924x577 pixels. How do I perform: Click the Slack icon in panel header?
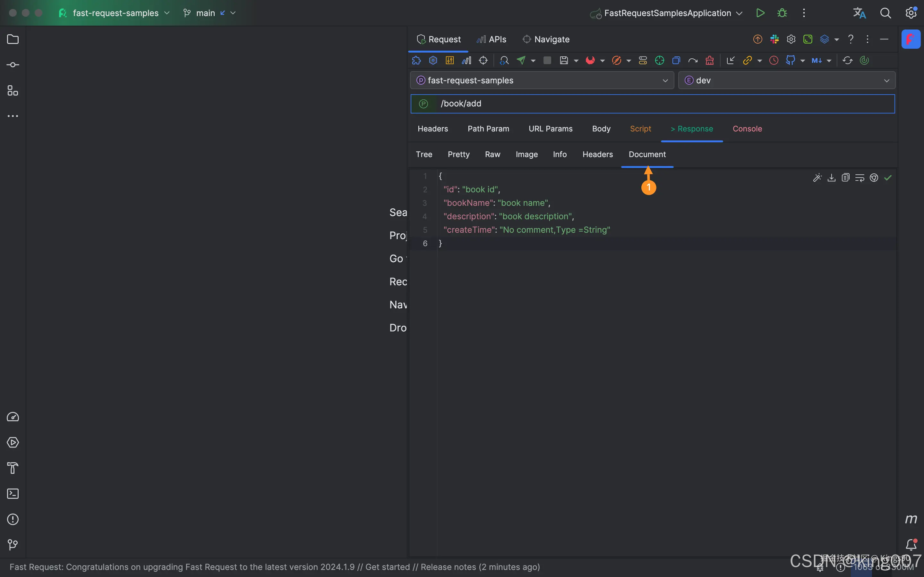774,39
